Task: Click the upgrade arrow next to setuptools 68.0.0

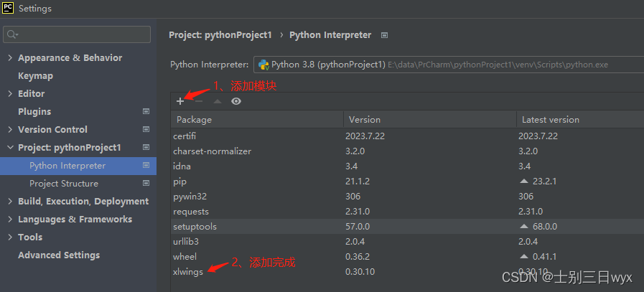Action: click(523, 226)
